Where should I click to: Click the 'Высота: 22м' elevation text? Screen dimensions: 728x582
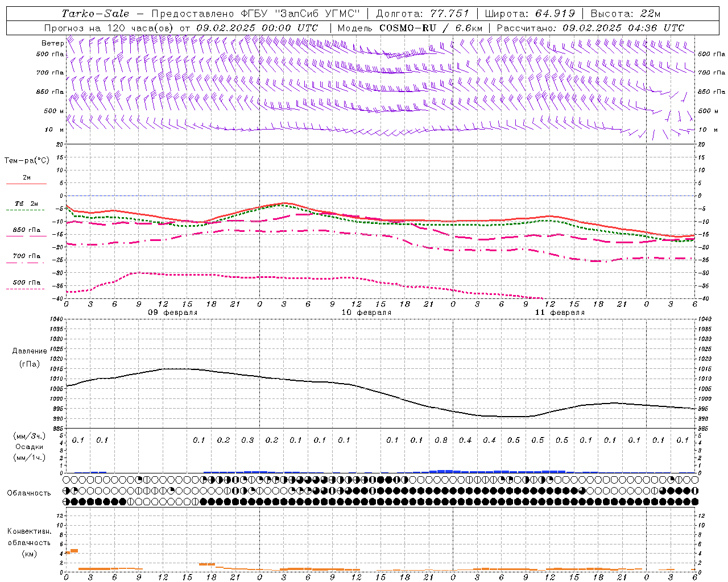click(626, 14)
